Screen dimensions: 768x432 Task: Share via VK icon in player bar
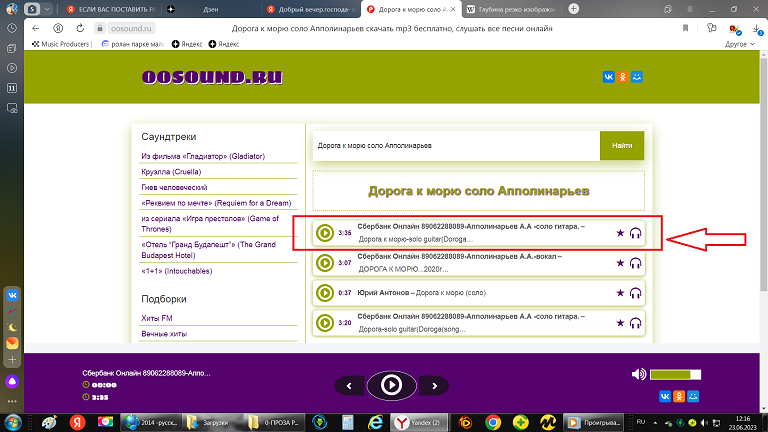(665, 396)
